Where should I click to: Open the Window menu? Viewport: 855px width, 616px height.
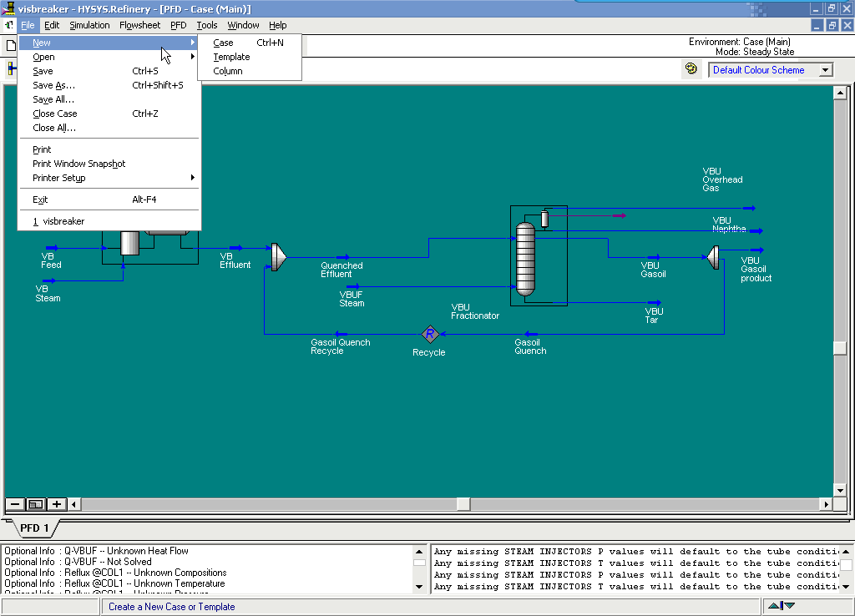(x=243, y=25)
